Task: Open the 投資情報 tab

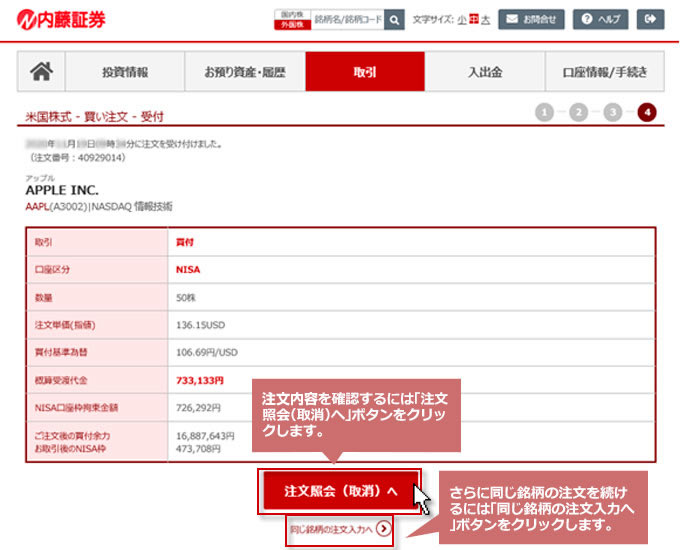Action: (x=125, y=72)
